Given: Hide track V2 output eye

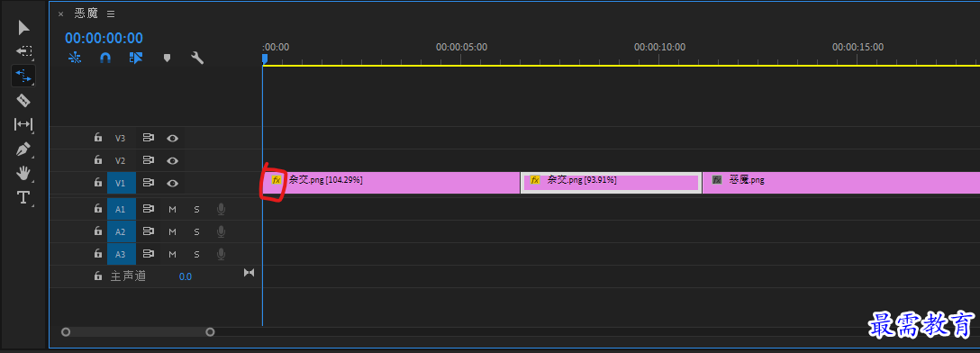Looking at the screenshot, I should point(173,160).
